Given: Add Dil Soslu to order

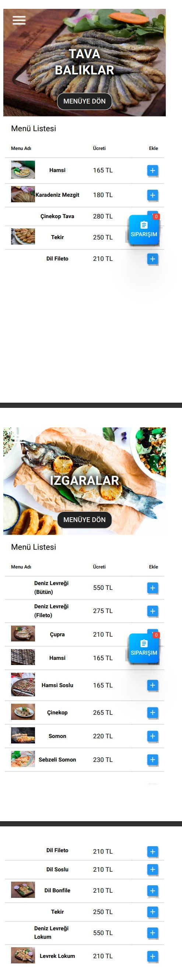Looking at the screenshot, I should point(152,869).
